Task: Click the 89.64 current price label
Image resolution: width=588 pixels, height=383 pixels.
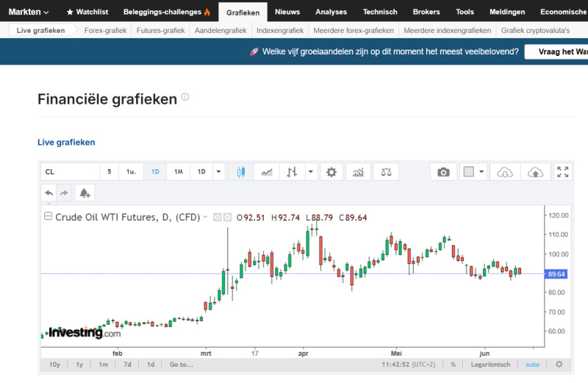Action: (x=556, y=274)
